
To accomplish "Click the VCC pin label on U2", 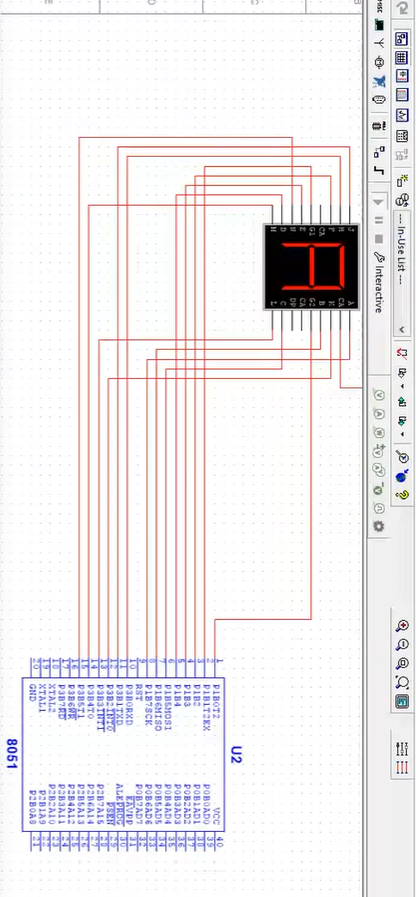I will click(x=216, y=816).
